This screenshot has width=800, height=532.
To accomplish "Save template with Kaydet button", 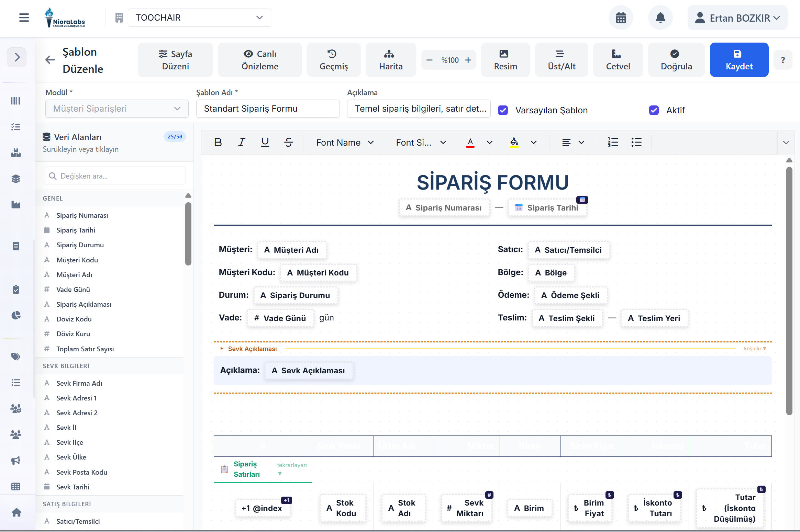I will (739, 60).
